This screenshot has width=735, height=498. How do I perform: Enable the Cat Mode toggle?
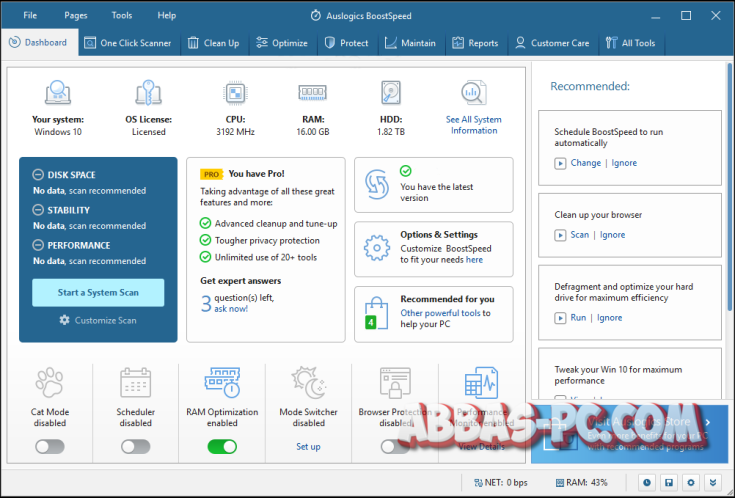(49, 446)
